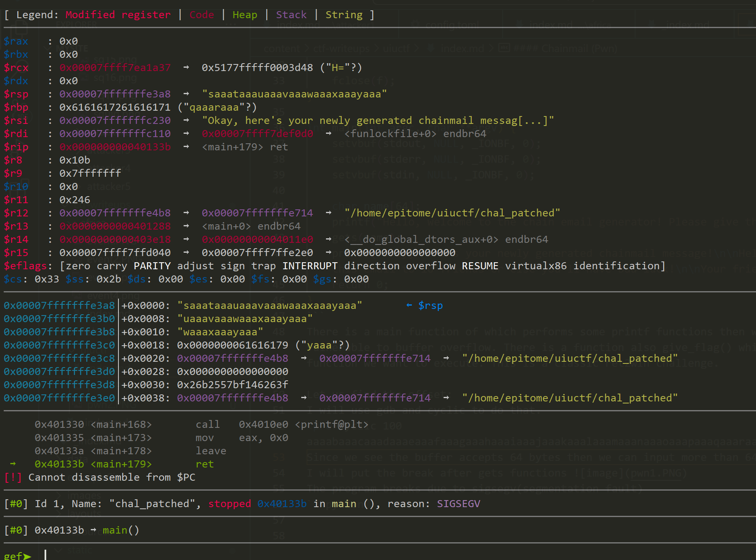The width and height of the screenshot is (756, 560).
Task: Click the thread name "chal_patched"
Action: point(152,504)
